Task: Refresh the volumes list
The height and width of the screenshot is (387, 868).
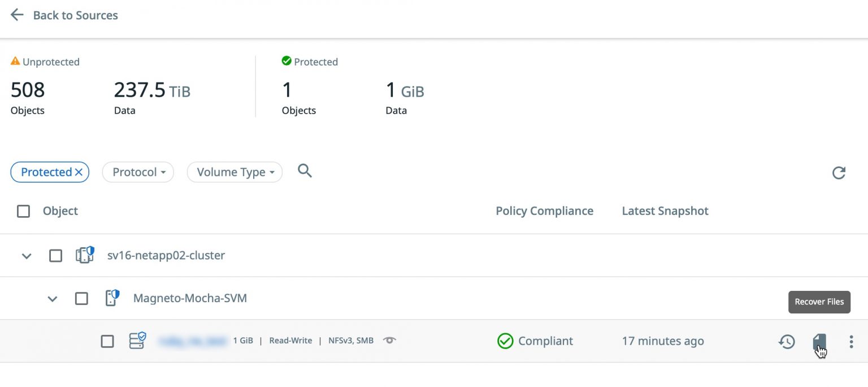Action: pos(839,173)
